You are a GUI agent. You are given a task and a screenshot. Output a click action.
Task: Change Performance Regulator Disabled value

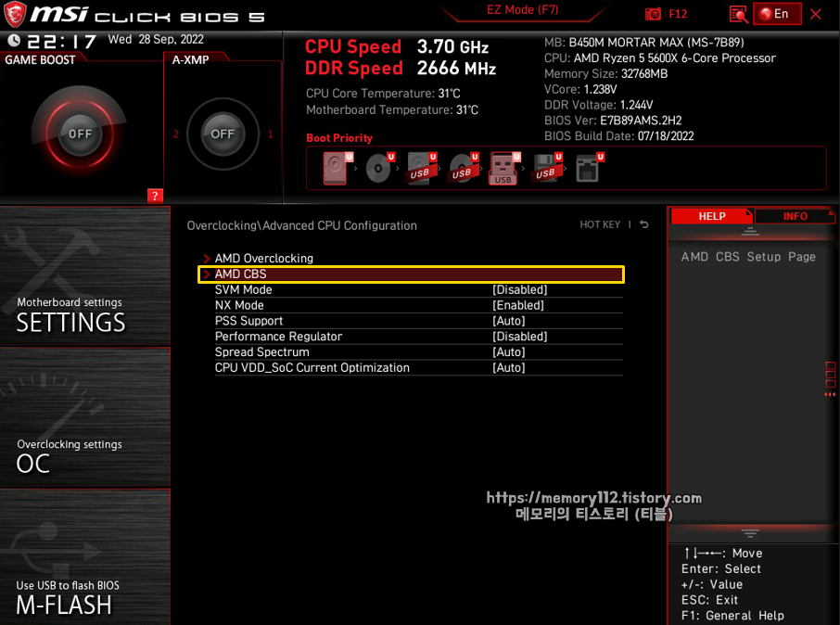[x=519, y=336]
